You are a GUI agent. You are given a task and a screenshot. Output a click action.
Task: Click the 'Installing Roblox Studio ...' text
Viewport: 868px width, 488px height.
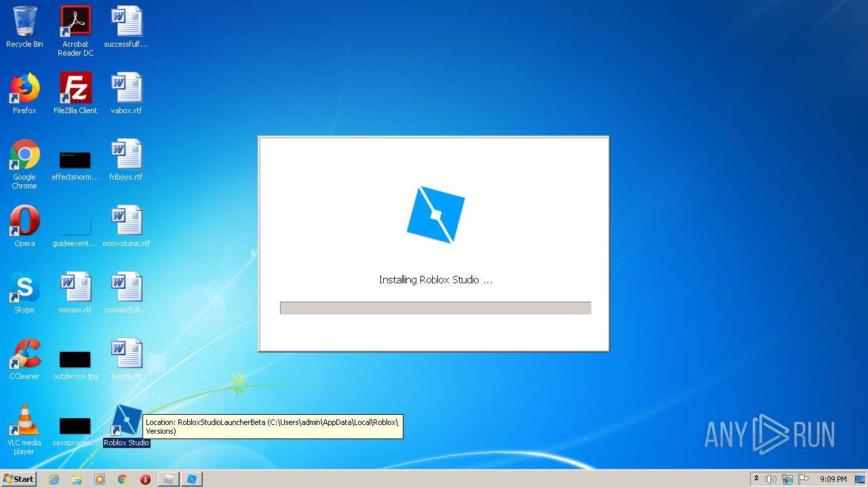(435, 280)
